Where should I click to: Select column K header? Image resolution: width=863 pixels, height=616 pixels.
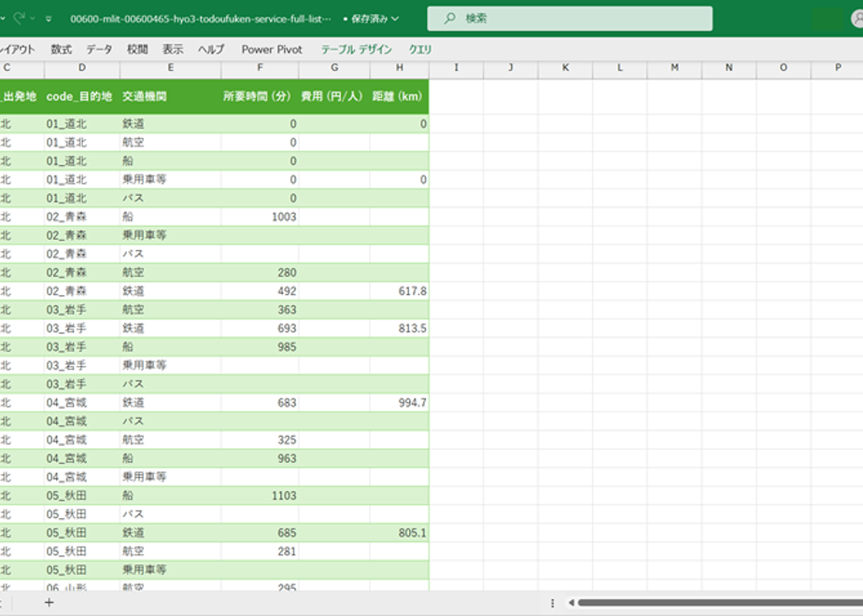pos(565,67)
